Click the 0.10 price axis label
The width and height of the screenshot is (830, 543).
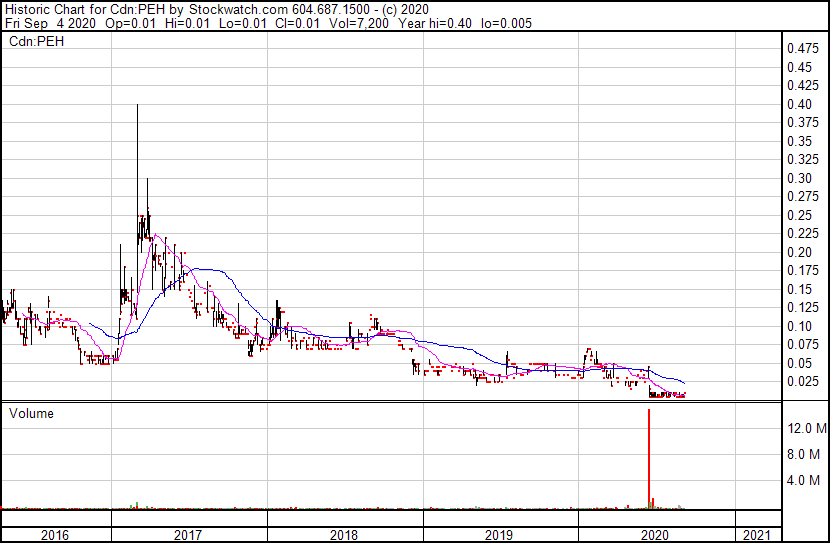(x=798, y=326)
